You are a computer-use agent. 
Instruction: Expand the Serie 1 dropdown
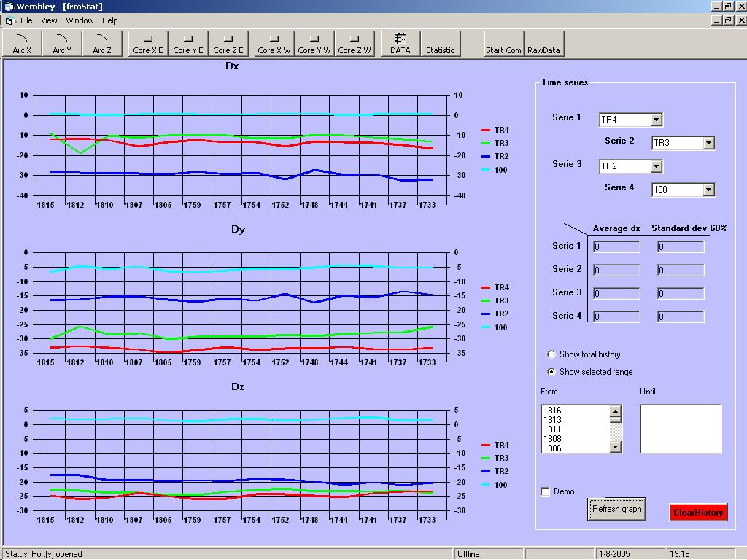pos(656,120)
